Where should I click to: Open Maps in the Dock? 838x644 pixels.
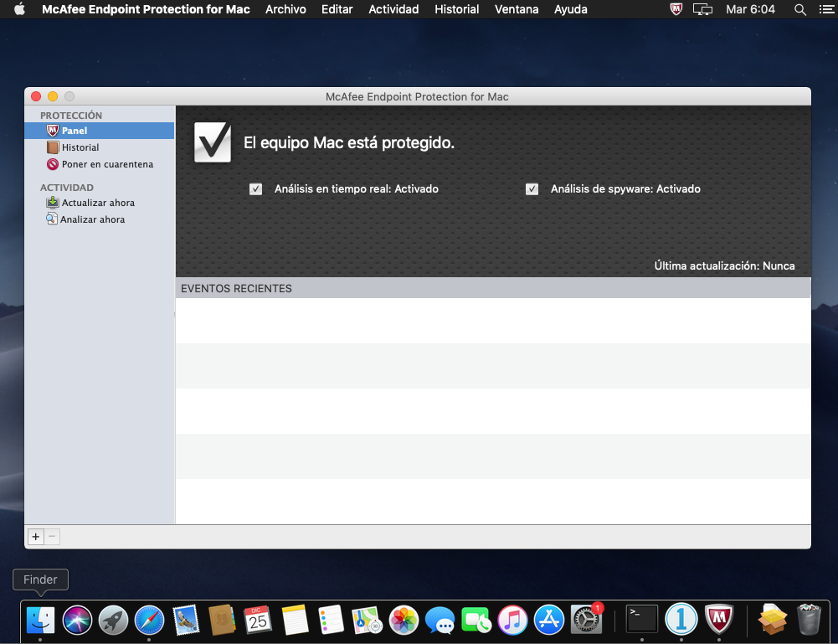pos(368,621)
